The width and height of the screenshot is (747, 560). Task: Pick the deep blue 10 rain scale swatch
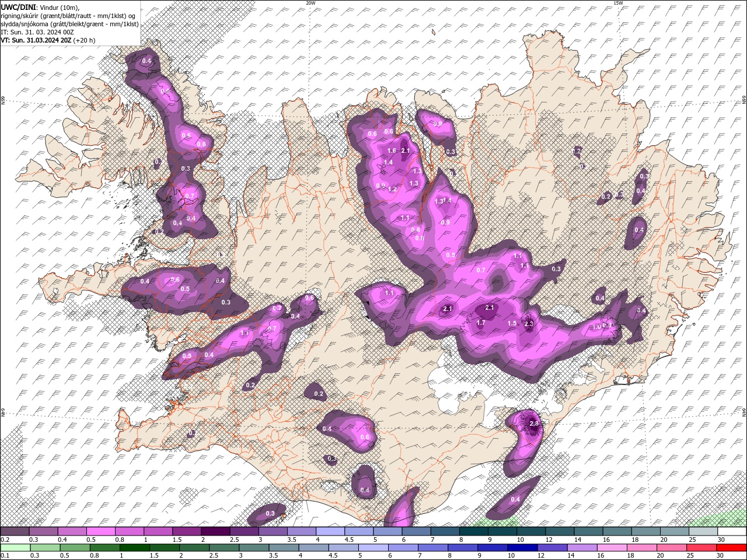tap(522, 548)
